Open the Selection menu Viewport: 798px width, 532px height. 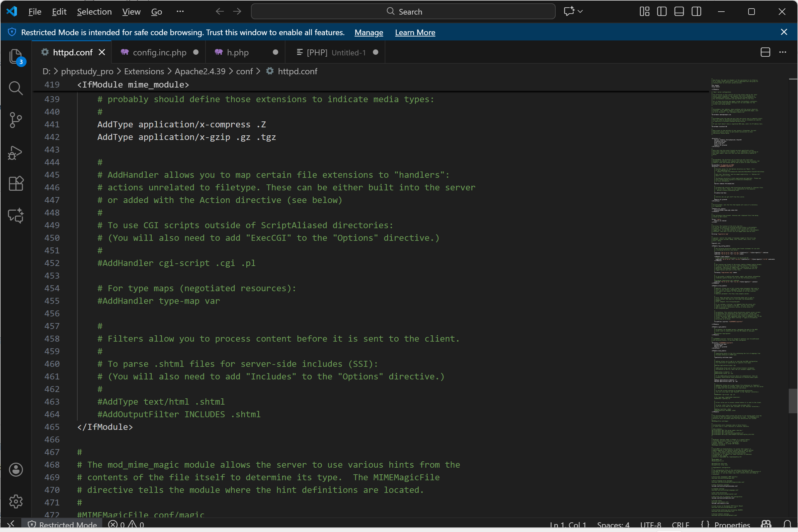pos(94,12)
